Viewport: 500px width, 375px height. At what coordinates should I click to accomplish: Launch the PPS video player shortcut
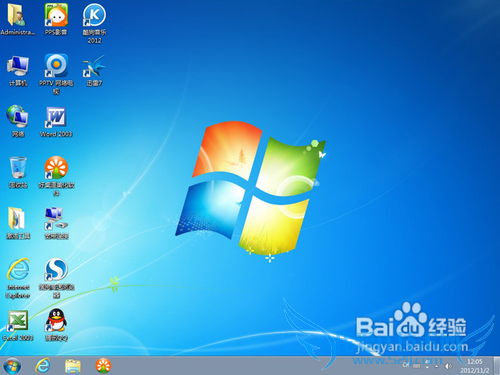[56, 15]
